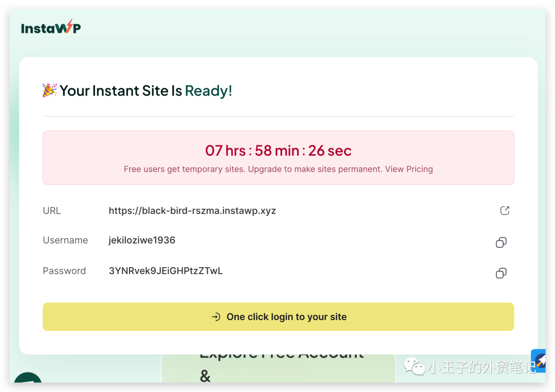Click the 'Free users get temporary sites' notice

click(253, 169)
